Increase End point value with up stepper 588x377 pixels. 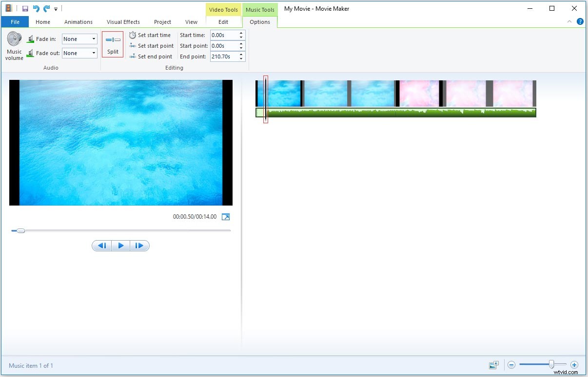[241, 54]
